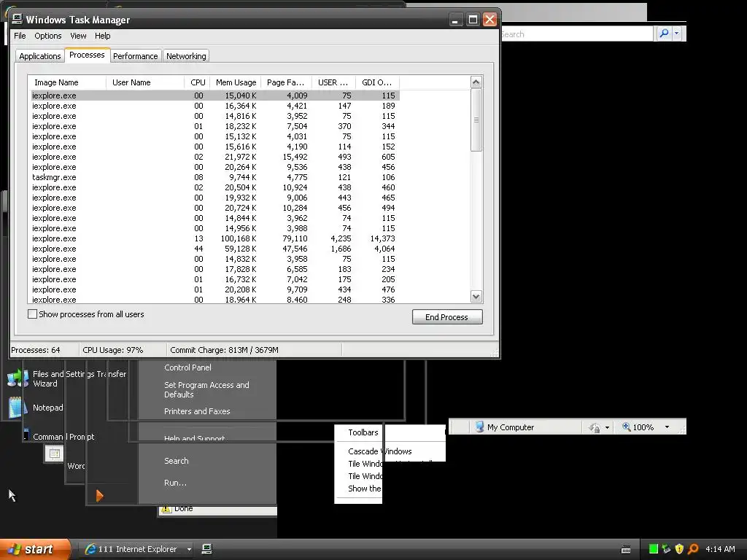Open the View menu

(78, 36)
